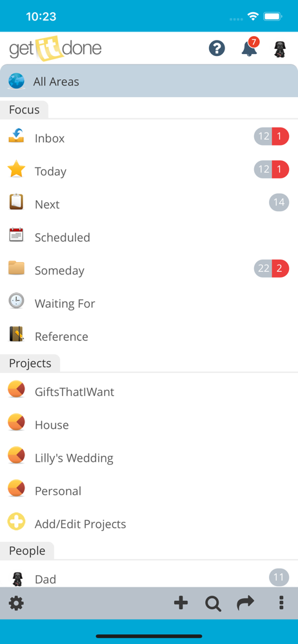Open the help question mark icon

[x=217, y=49]
